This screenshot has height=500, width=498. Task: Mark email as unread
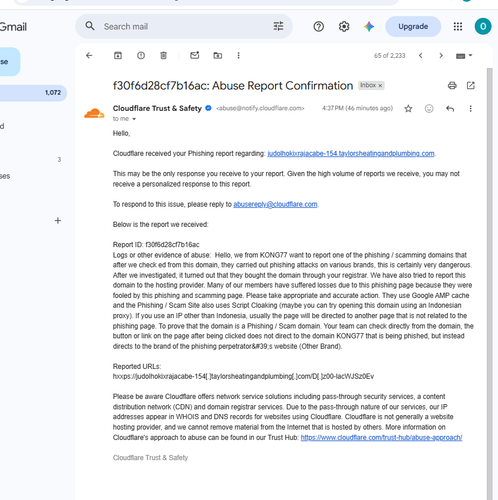pos(195,55)
